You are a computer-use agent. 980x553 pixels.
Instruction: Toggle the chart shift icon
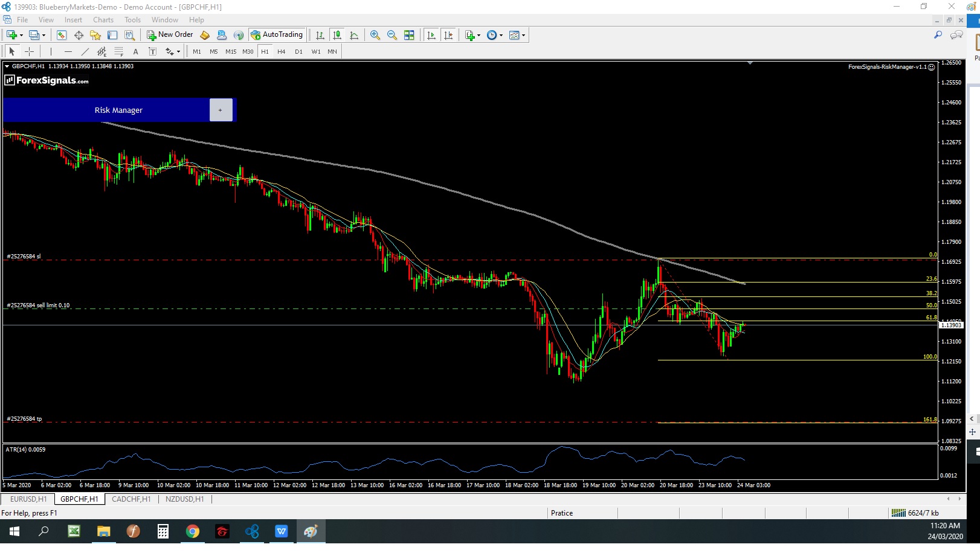pyautogui.click(x=448, y=35)
